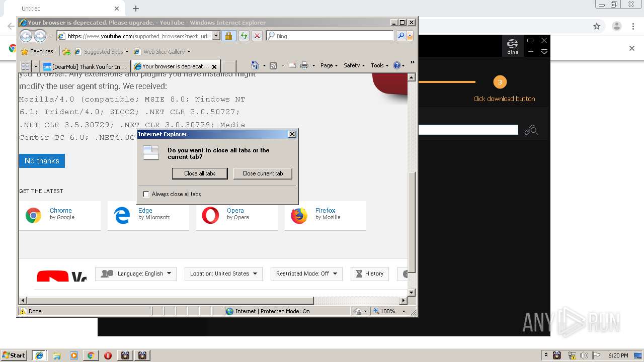Open the Restricted Mode: Off dropdown
The height and width of the screenshot is (362, 644).
click(306, 274)
